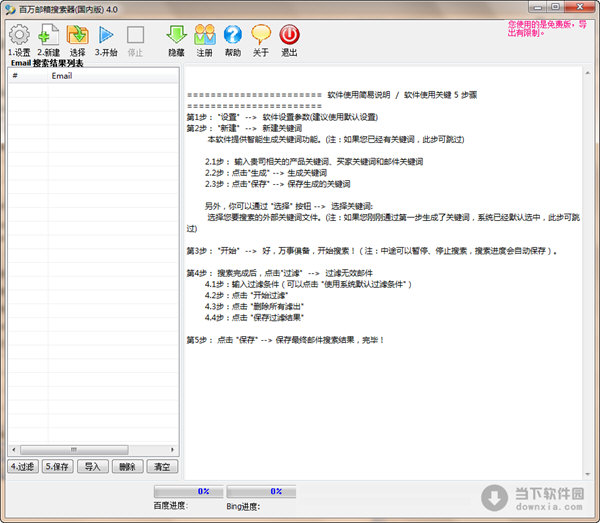Screen dimensions: 600x523
Task: Click the 百度进度 0% progress bar
Action: click(x=188, y=491)
